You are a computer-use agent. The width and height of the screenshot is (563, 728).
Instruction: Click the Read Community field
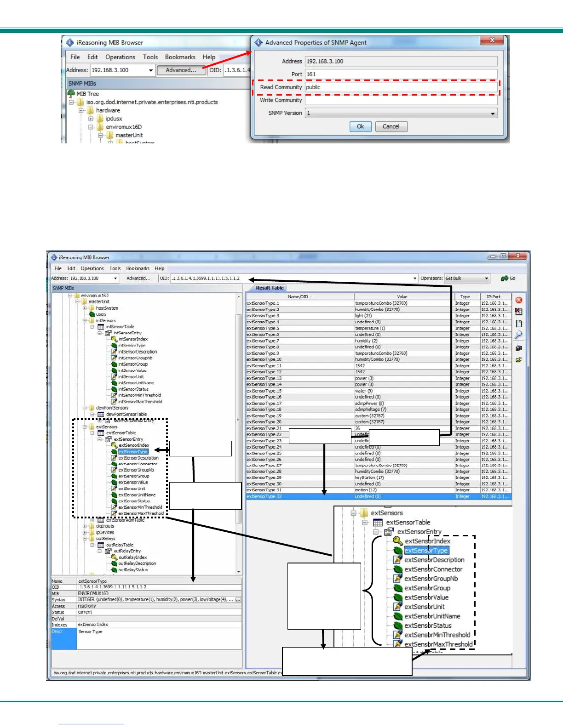click(x=401, y=87)
